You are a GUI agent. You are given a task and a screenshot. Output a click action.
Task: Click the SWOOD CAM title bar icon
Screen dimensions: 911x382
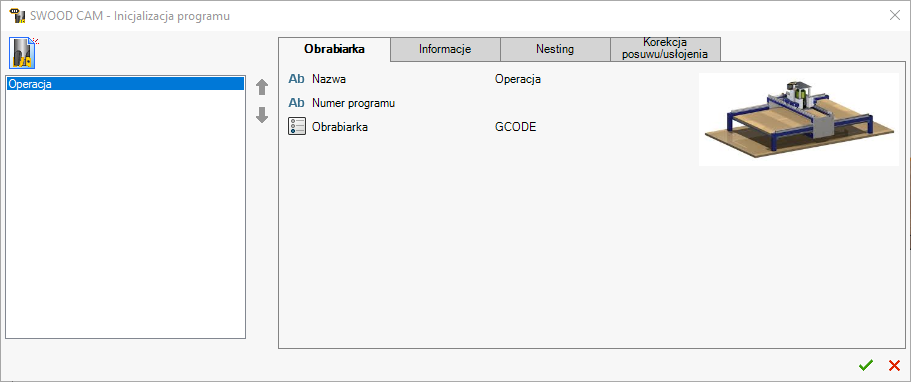coord(17,16)
